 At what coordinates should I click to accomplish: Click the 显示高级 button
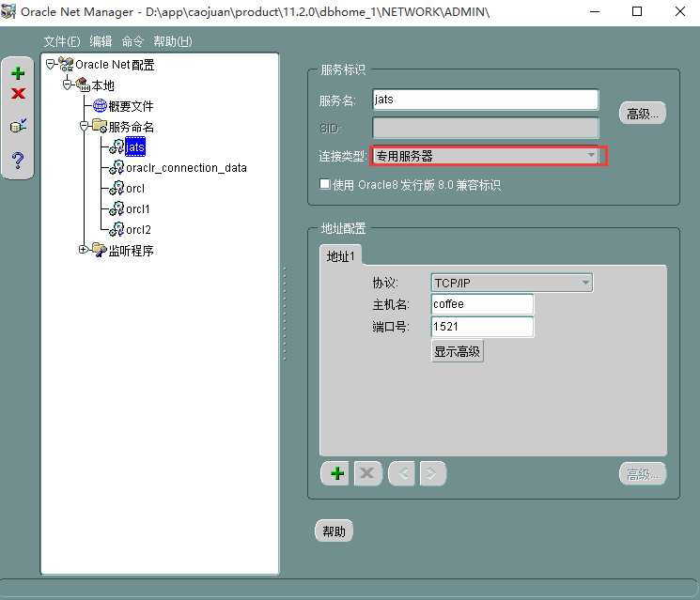[x=458, y=351]
